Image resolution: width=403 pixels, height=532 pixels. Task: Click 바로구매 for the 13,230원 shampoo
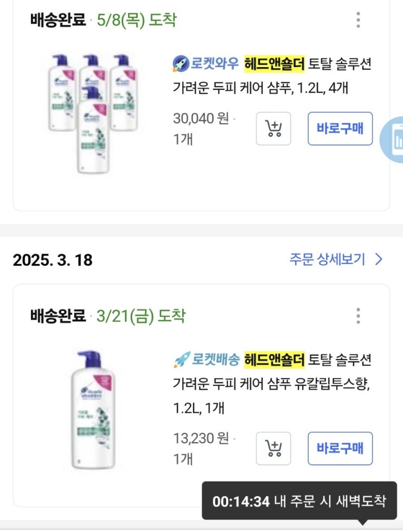pyautogui.click(x=340, y=449)
